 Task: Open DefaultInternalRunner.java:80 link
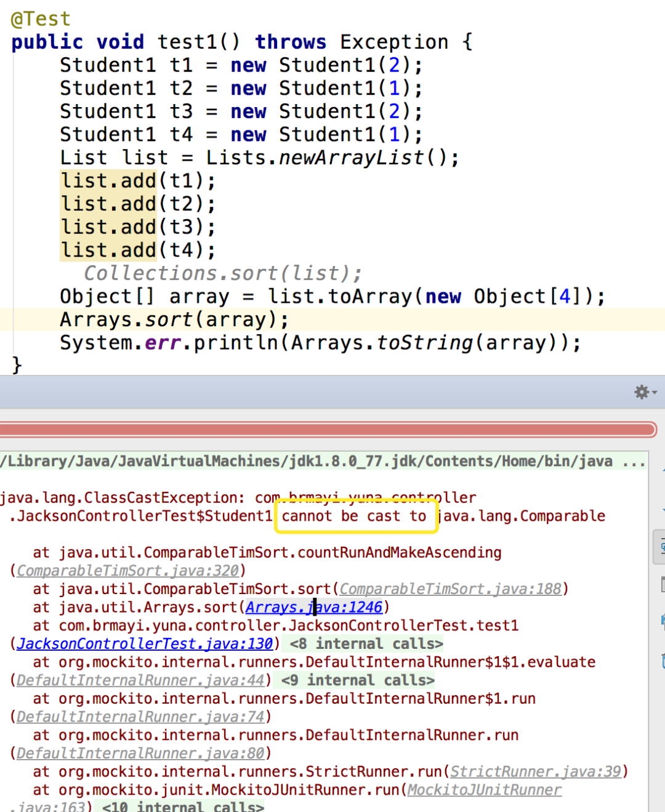click(x=140, y=754)
